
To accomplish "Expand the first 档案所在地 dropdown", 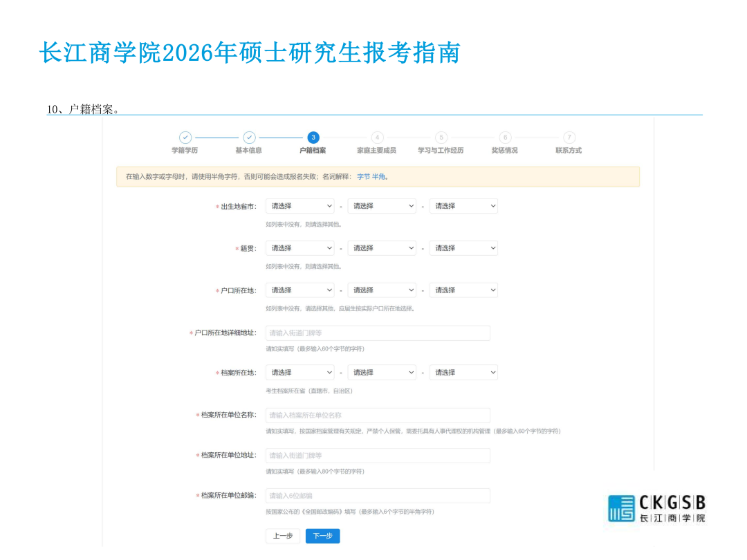I will click(x=299, y=373).
